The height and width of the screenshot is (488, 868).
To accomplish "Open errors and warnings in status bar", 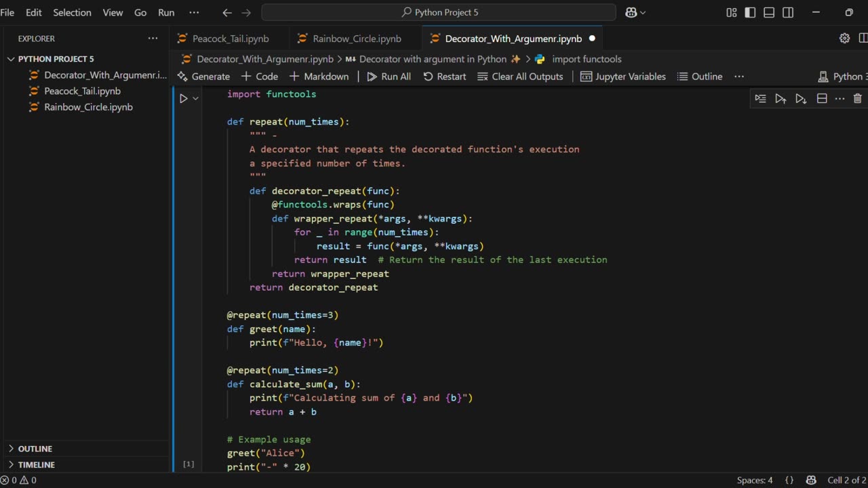I will click(x=18, y=481).
